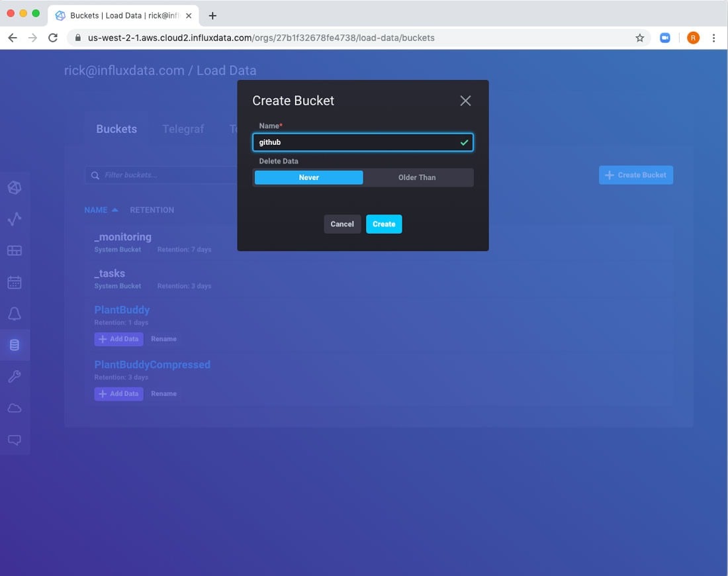Click the InfluxData logo icon in sidebar
The height and width of the screenshot is (576, 728).
click(15, 188)
